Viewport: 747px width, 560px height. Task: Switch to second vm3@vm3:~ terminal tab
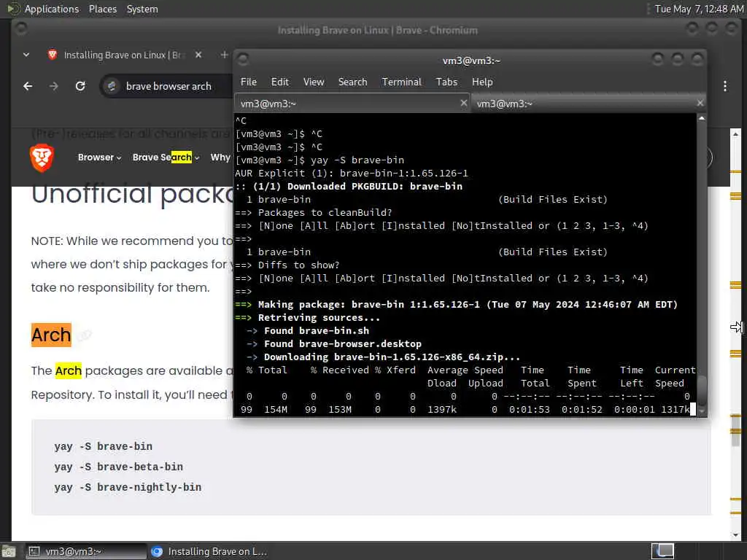pyautogui.click(x=589, y=104)
